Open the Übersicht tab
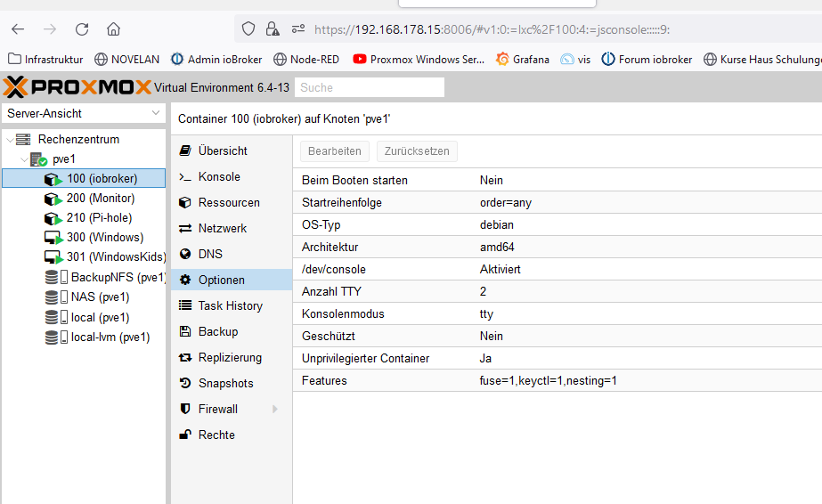Screen dimensions: 822x504 (x=232, y=150)
